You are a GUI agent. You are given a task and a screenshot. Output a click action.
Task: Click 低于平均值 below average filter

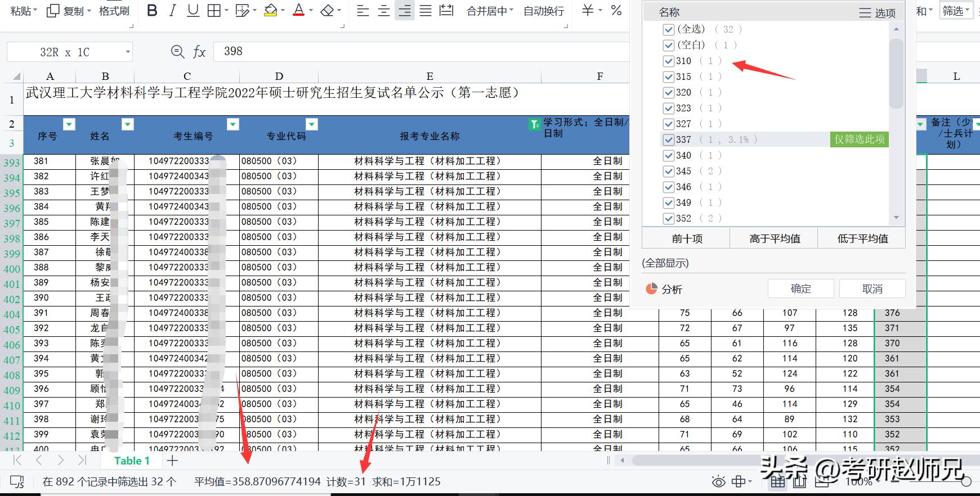click(x=862, y=238)
